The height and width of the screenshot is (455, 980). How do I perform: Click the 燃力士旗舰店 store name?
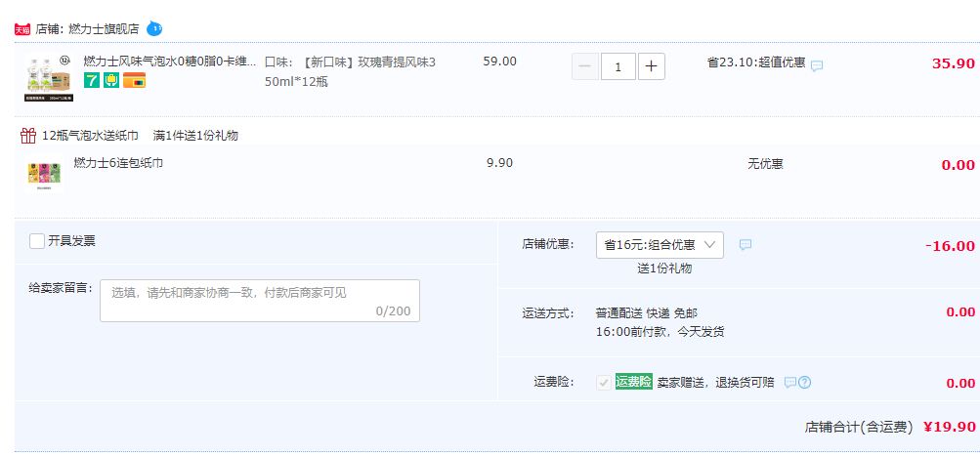pos(104,29)
